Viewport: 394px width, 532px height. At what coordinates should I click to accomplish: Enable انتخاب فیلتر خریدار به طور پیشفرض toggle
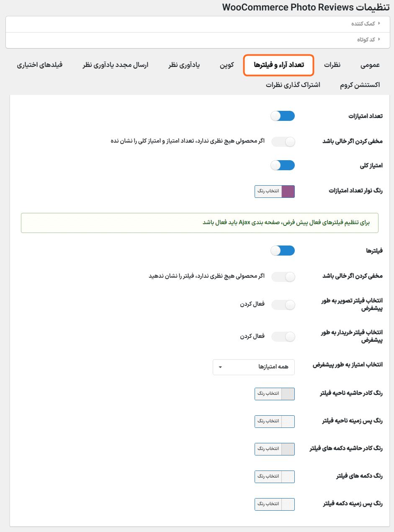283,336
